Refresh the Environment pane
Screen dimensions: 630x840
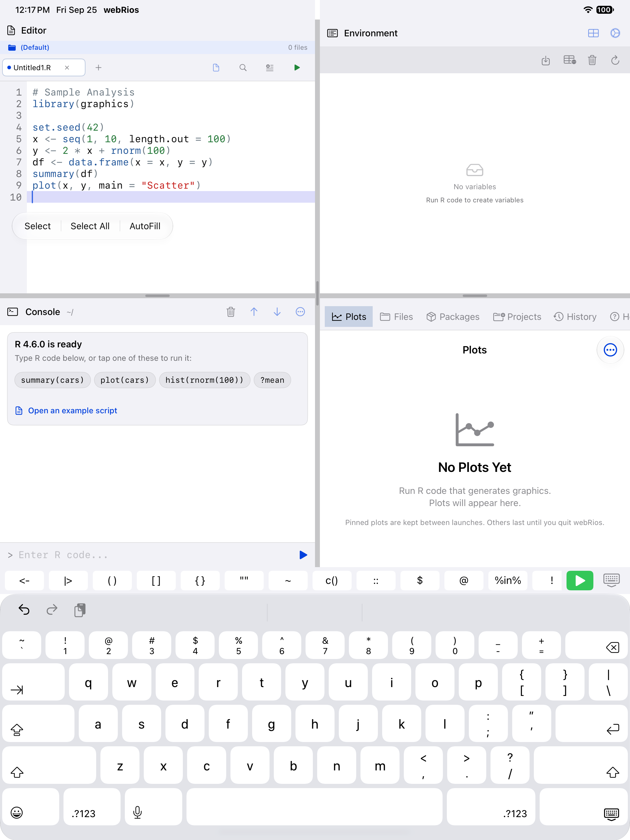click(615, 60)
